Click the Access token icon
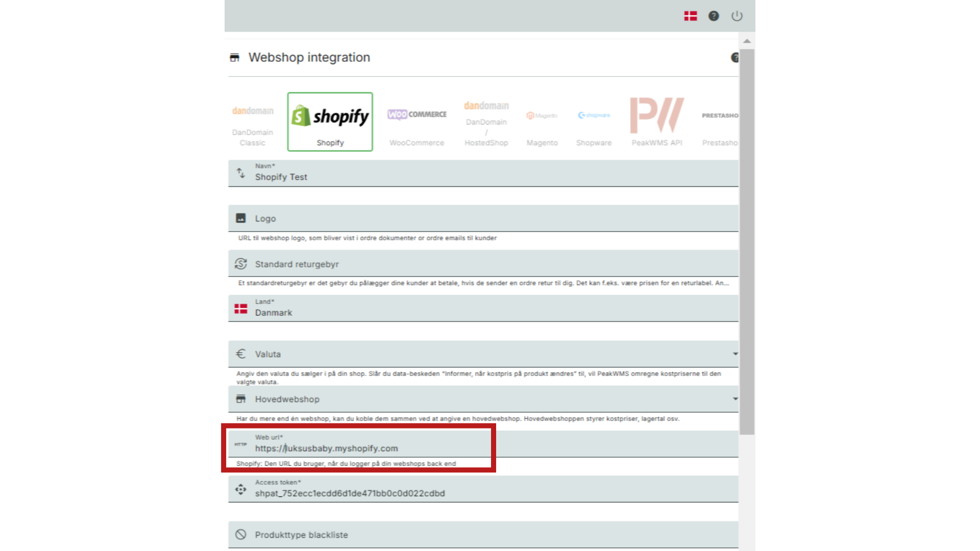 pyautogui.click(x=241, y=489)
